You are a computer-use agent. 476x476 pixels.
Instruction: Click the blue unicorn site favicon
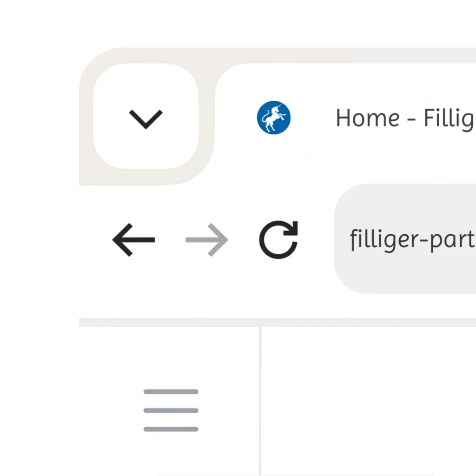pos(274,118)
